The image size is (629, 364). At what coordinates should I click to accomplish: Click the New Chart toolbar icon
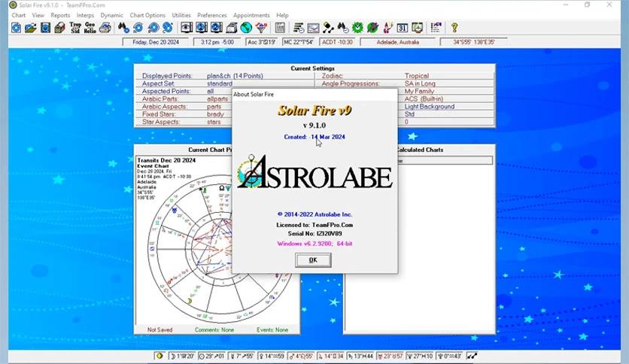(16, 28)
